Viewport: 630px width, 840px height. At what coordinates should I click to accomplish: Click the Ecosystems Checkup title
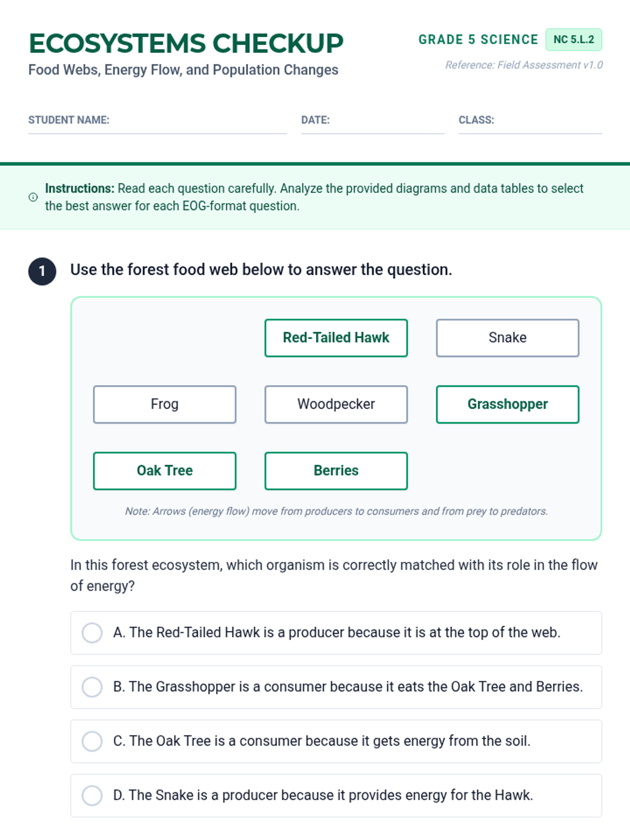click(x=186, y=44)
